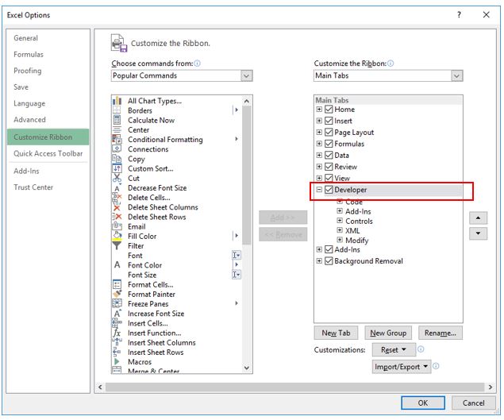The width and height of the screenshot is (504, 420).
Task: Click the Insert Sheet Rows icon
Action: click(x=117, y=353)
